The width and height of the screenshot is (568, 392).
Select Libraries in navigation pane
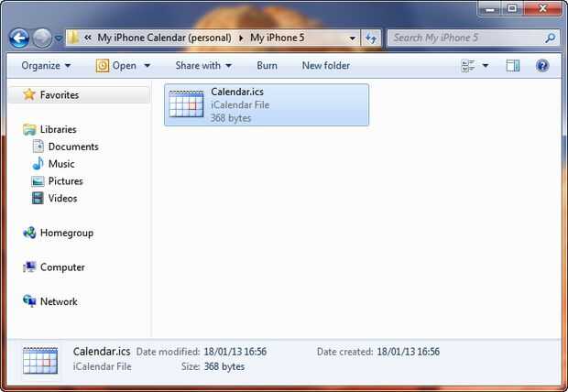(58, 129)
